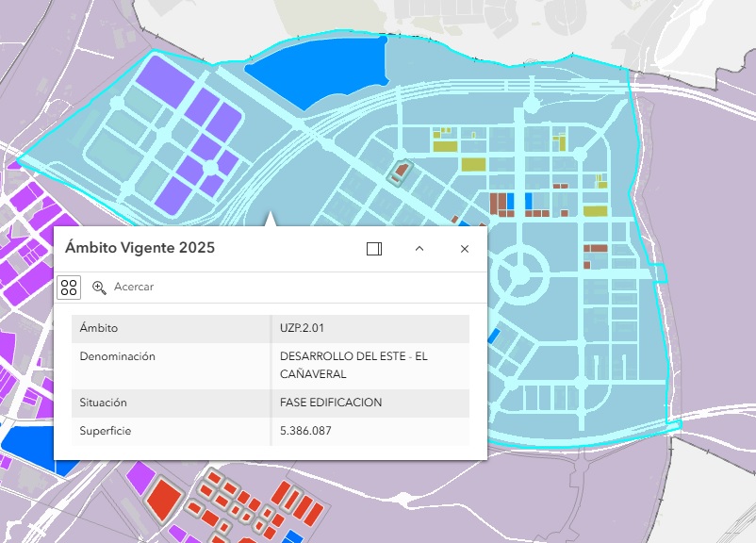
Task: Click the four-circle actions icon in popup
Action: (x=69, y=287)
